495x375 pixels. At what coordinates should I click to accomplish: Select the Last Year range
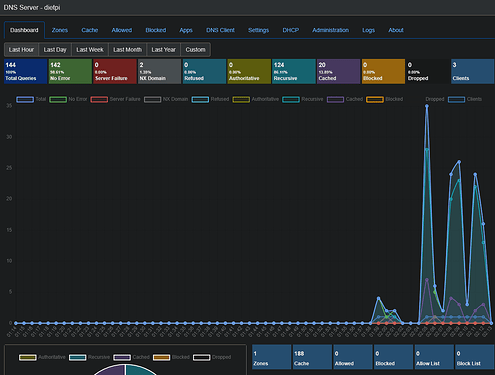click(164, 50)
